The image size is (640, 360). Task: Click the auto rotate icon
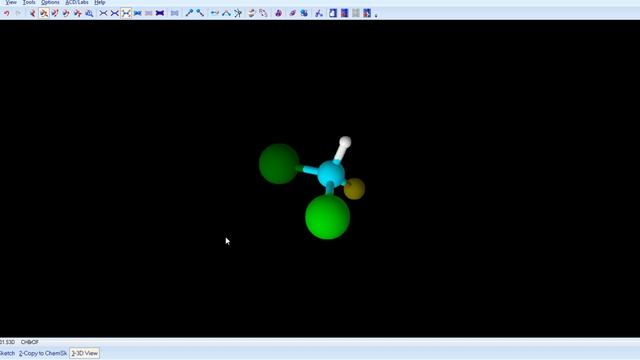pos(252,13)
